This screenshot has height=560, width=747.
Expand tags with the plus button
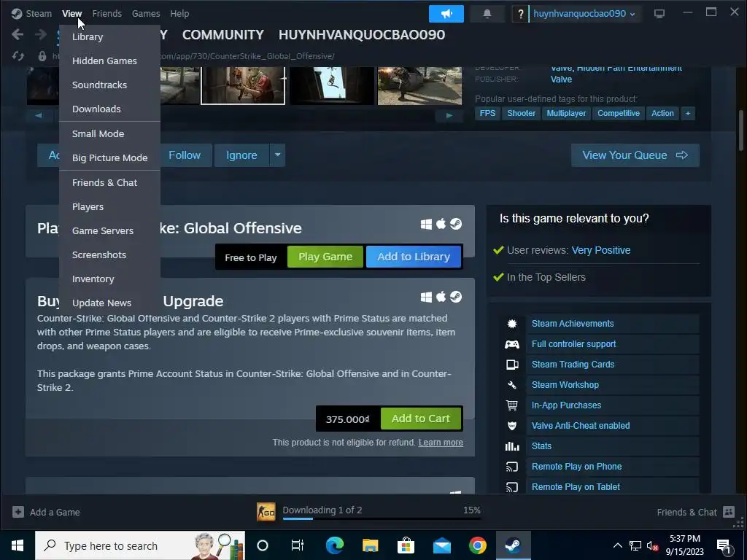click(x=687, y=113)
